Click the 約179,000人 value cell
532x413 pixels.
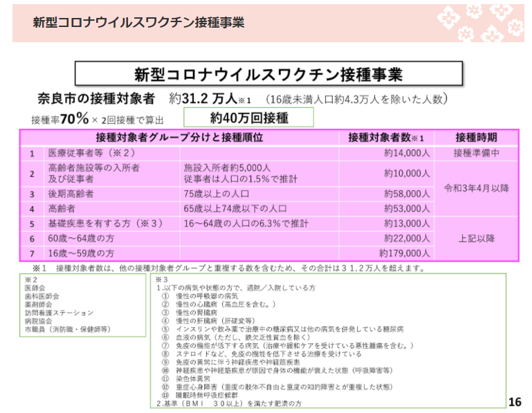404,253
